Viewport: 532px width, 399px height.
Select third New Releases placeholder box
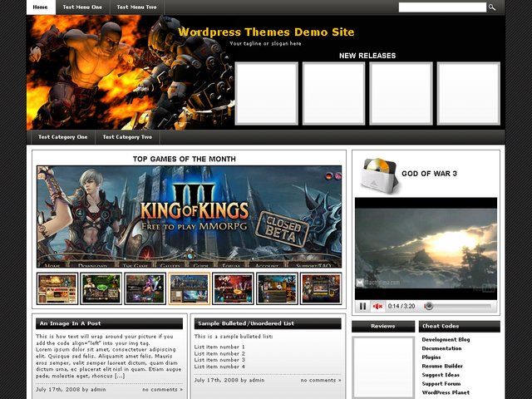pyautogui.click(x=401, y=93)
